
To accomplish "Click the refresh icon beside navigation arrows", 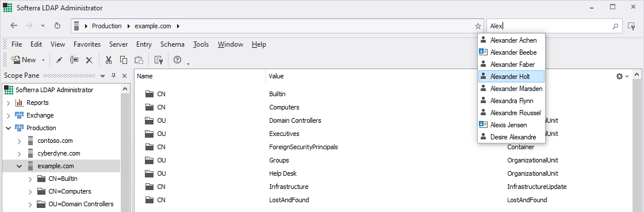I will click(57, 25).
